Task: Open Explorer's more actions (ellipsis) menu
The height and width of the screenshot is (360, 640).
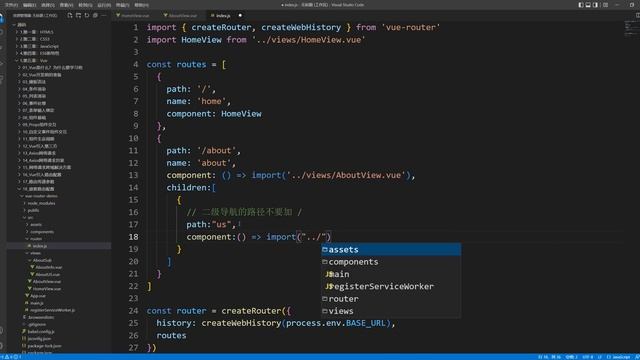Action: click(x=104, y=16)
